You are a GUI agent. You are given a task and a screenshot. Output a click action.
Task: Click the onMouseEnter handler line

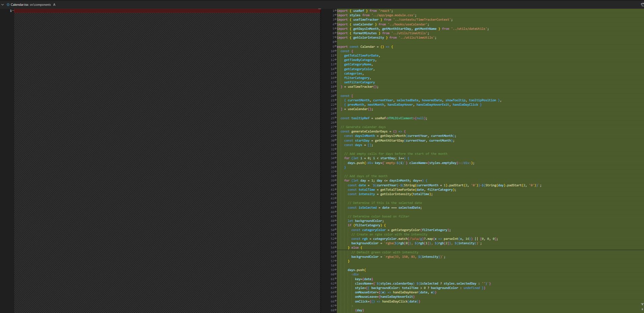(396, 292)
